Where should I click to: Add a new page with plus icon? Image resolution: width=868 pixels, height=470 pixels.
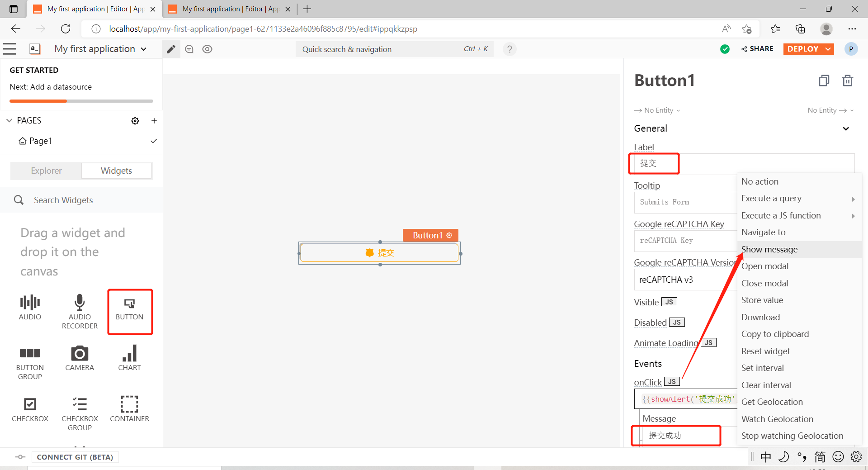point(154,121)
